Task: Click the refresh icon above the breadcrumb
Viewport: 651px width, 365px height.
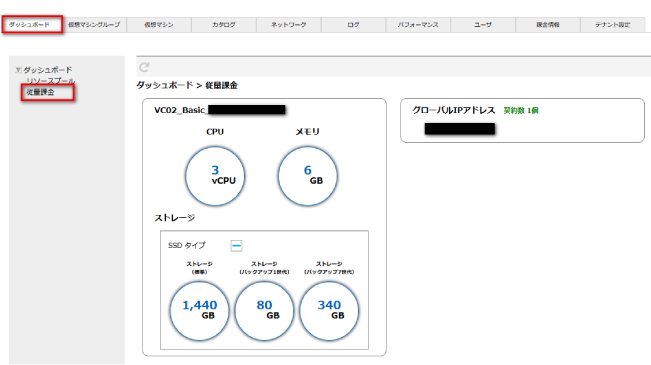Action: click(144, 67)
